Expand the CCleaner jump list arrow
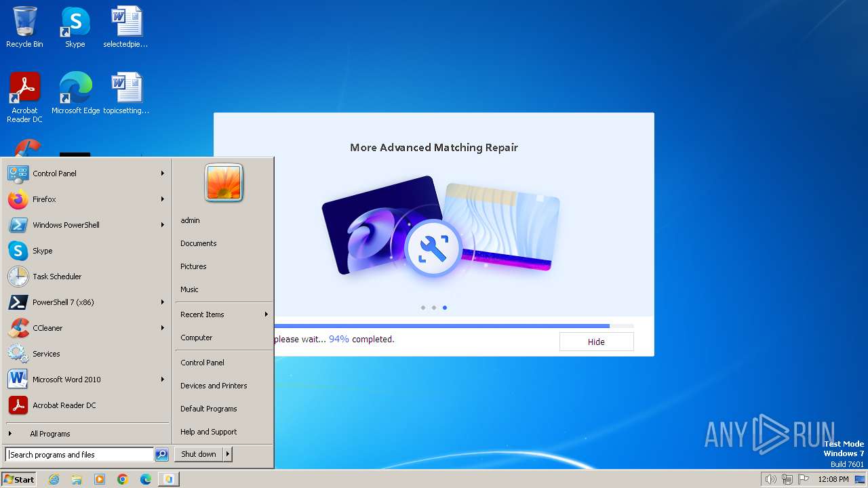 pos(163,328)
